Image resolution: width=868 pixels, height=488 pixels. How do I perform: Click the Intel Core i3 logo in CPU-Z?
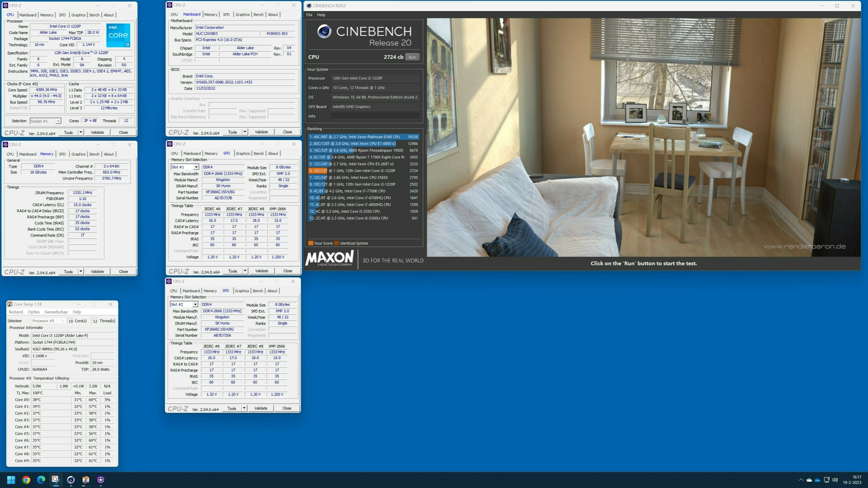click(x=118, y=35)
